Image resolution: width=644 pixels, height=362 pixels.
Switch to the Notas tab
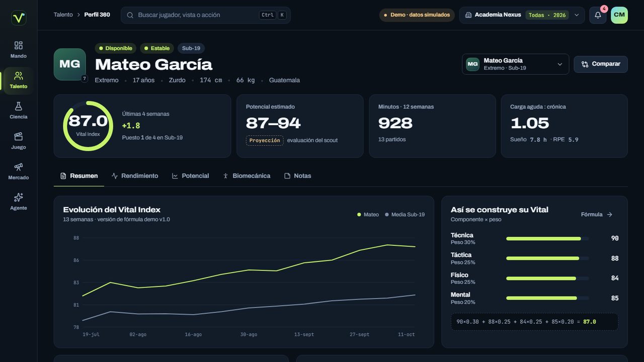point(297,176)
